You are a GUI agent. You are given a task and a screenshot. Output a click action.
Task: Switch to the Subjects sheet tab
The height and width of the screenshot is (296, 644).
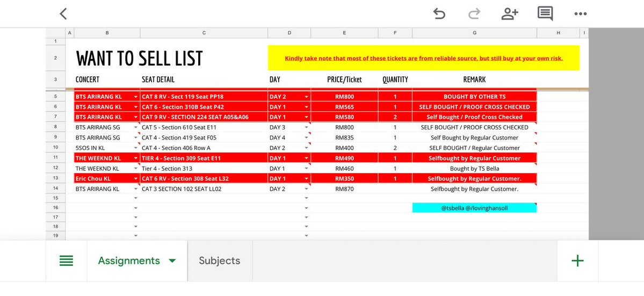pyautogui.click(x=219, y=261)
